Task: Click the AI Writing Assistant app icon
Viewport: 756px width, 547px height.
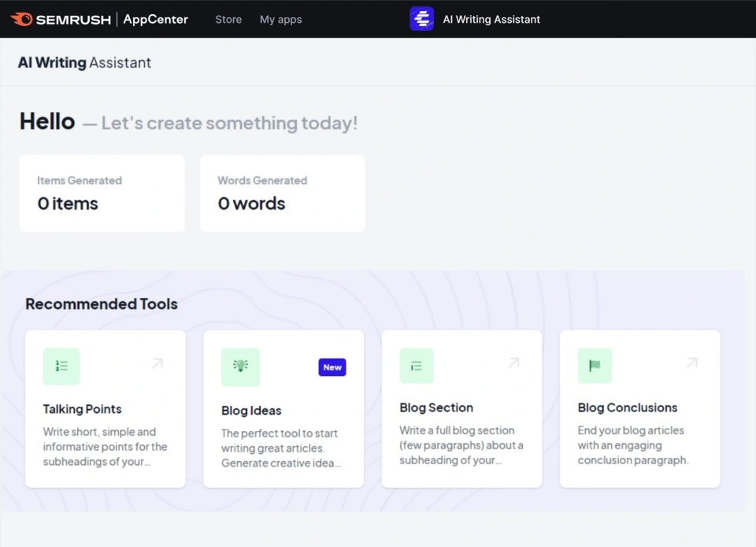Action: (422, 19)
